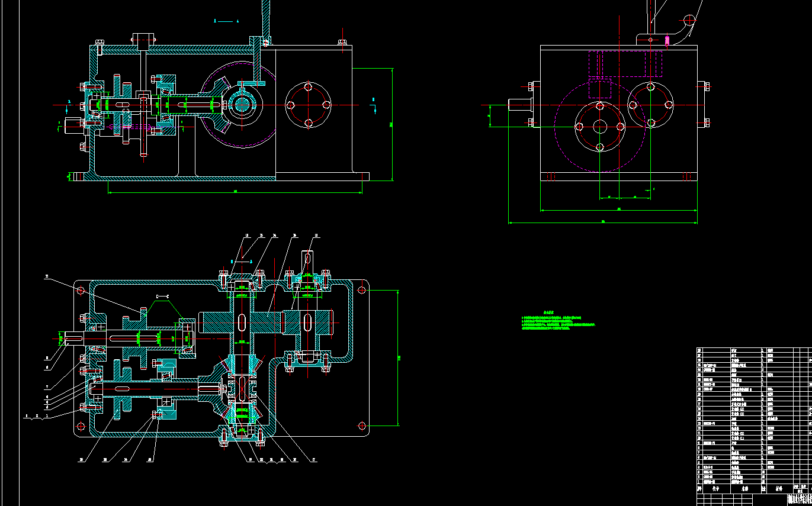
Task: Pick the magenta dashed rectangle at the top of the side view
Action: [625, 63]
